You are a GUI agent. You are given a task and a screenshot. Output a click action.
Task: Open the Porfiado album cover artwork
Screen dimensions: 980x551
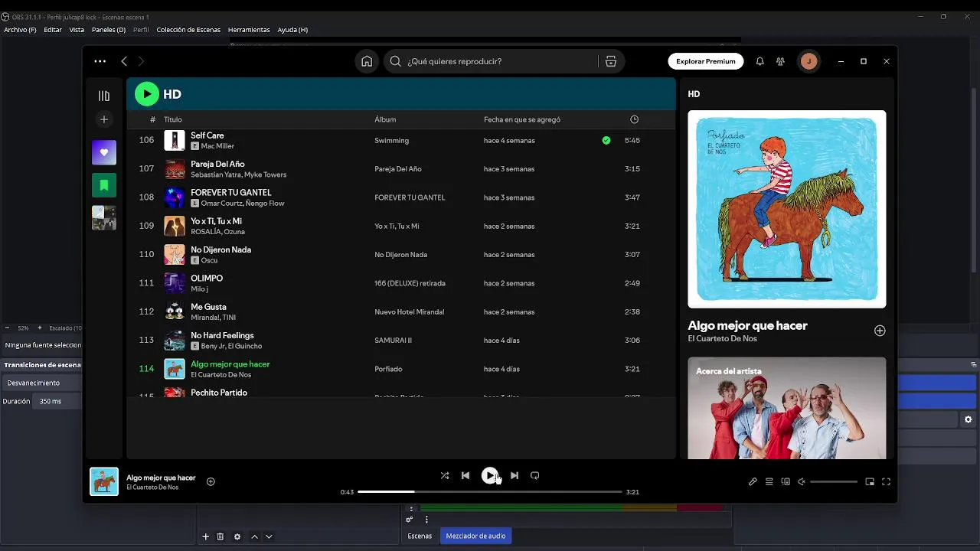pos(787,209)
